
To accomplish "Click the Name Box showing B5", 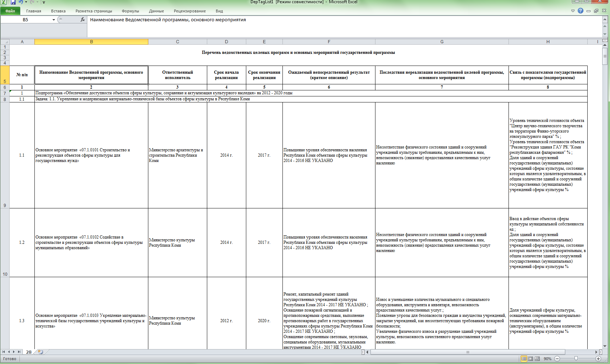I will (x=26, y=20).
